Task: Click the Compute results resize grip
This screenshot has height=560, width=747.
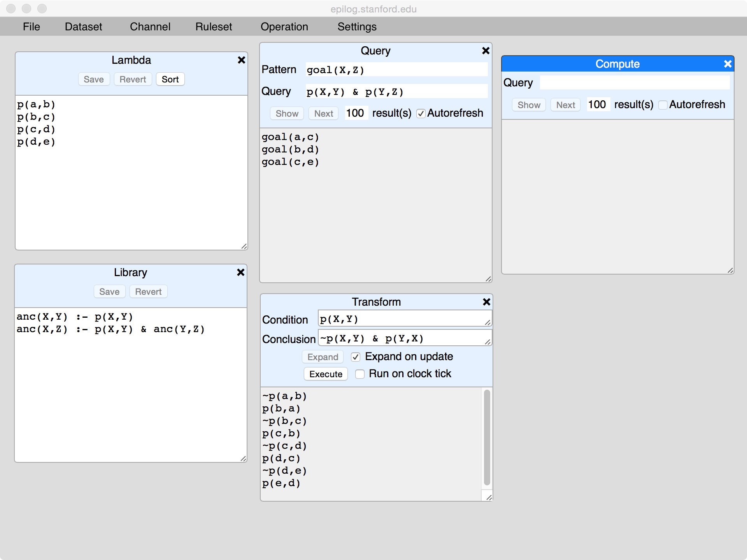Action: 730,270
